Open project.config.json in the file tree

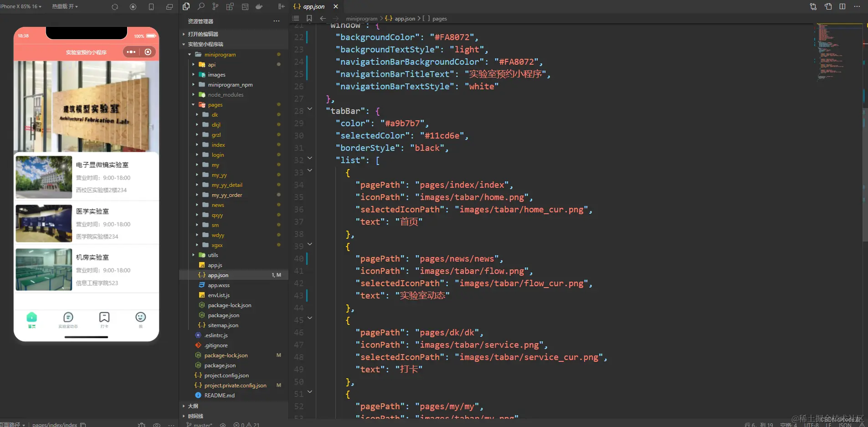click(x=234, y=376)
